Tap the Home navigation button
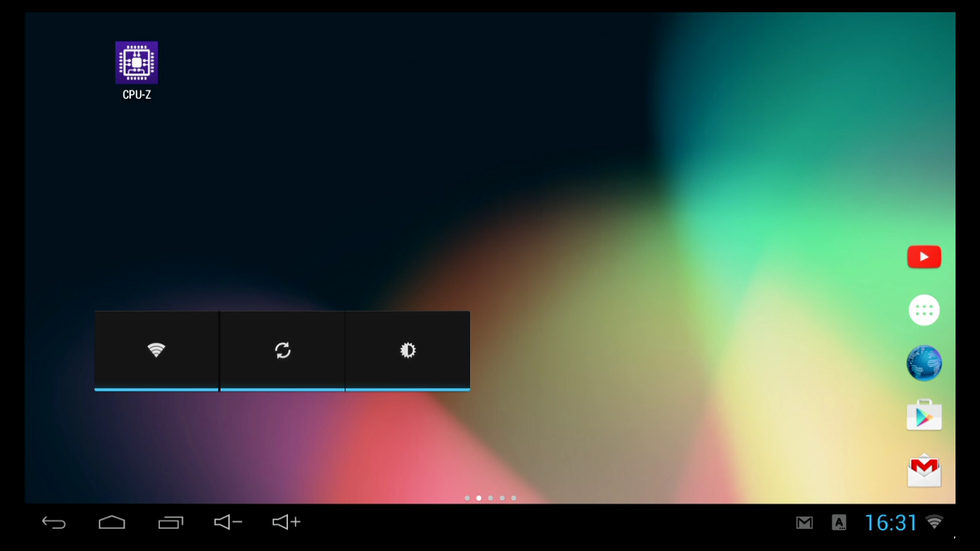The height and width of the screenshot is (551, 980). tap(112, 522)
